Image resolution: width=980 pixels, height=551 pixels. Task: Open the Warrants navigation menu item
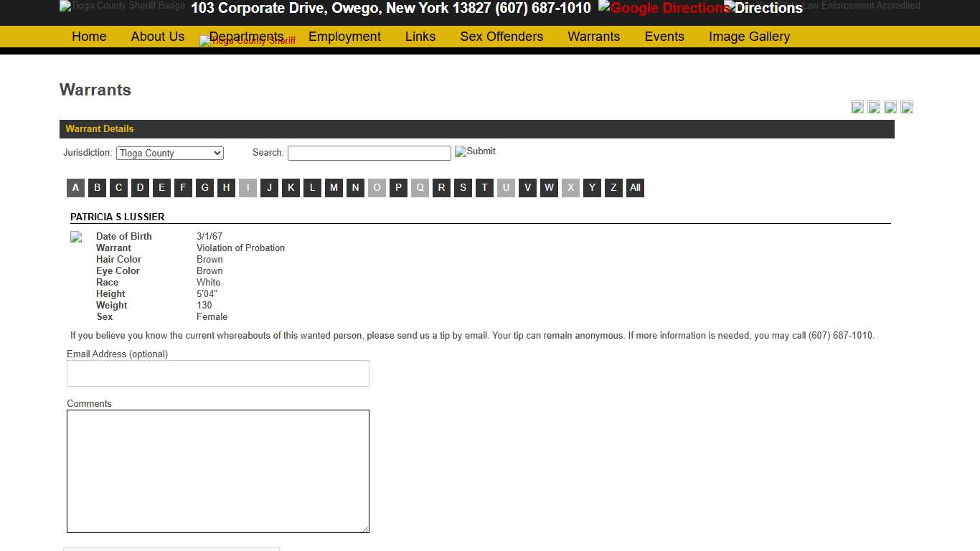point(593,37)
